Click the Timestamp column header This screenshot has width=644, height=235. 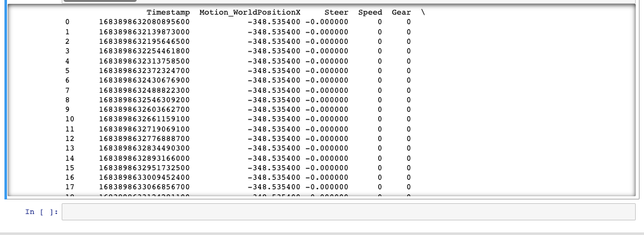168,12
